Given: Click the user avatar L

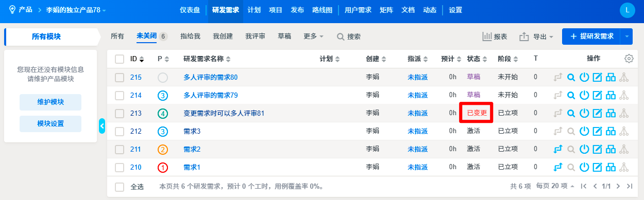Looking at the screenshot, I should click(x=626, y=10).
